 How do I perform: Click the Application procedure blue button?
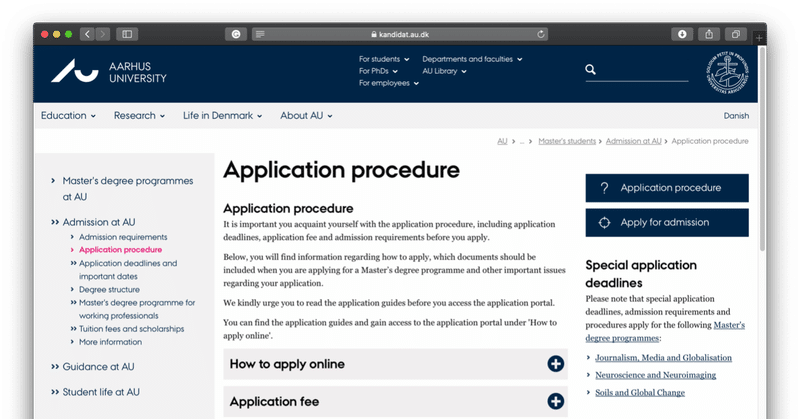(x=667, y=188)
